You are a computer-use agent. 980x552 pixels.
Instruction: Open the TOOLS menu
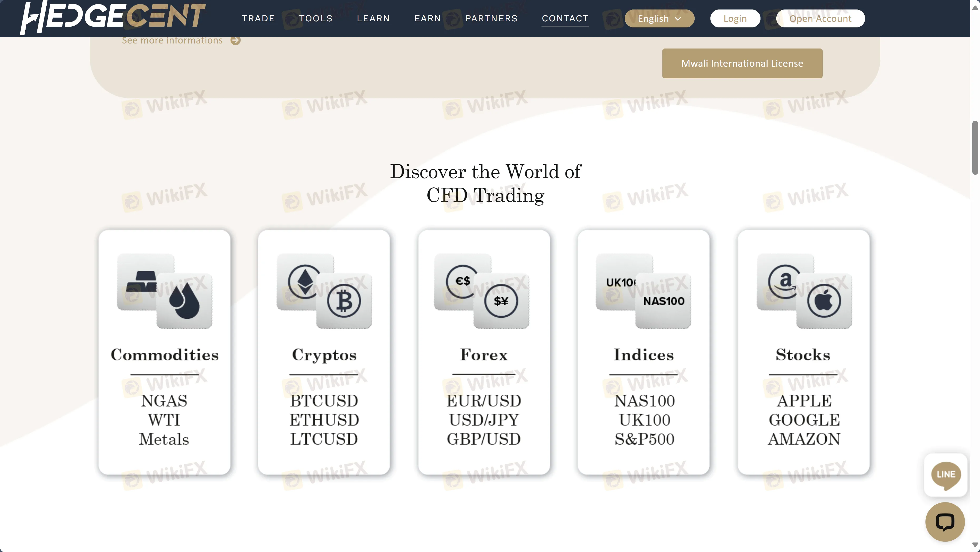tap(316, 18)
